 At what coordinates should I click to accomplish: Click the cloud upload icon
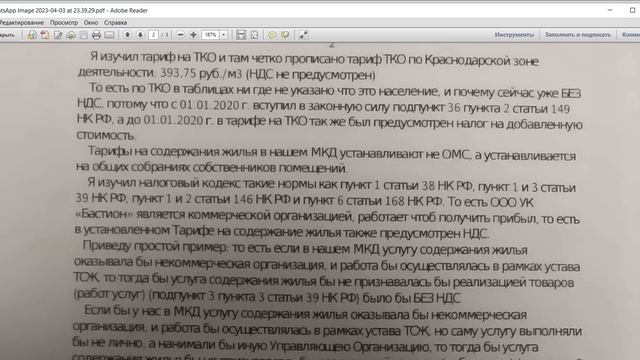coord(71,35)
